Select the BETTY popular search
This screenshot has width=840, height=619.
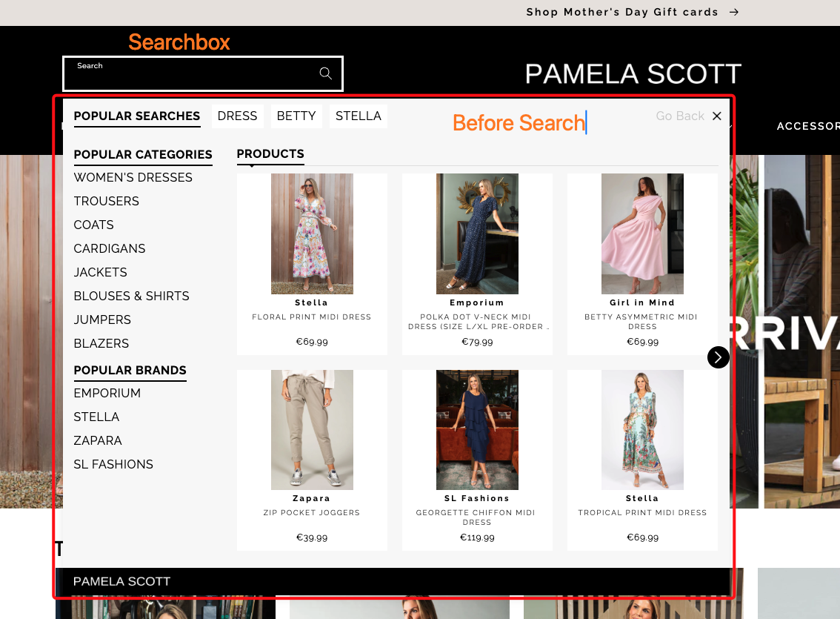point(296,116)
